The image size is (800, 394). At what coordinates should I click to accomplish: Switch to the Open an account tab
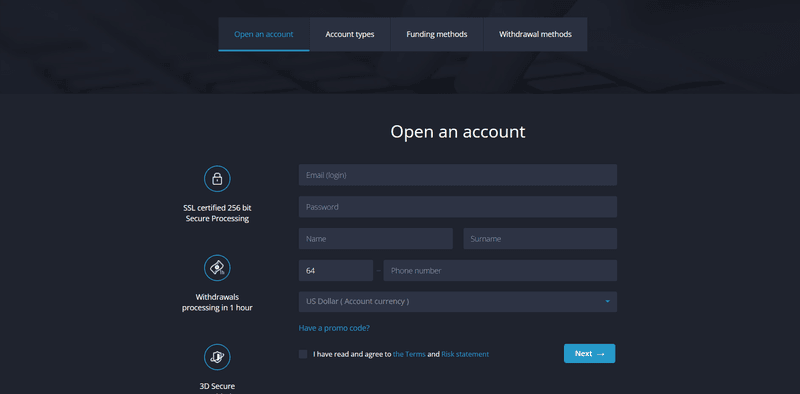point(264,34)
